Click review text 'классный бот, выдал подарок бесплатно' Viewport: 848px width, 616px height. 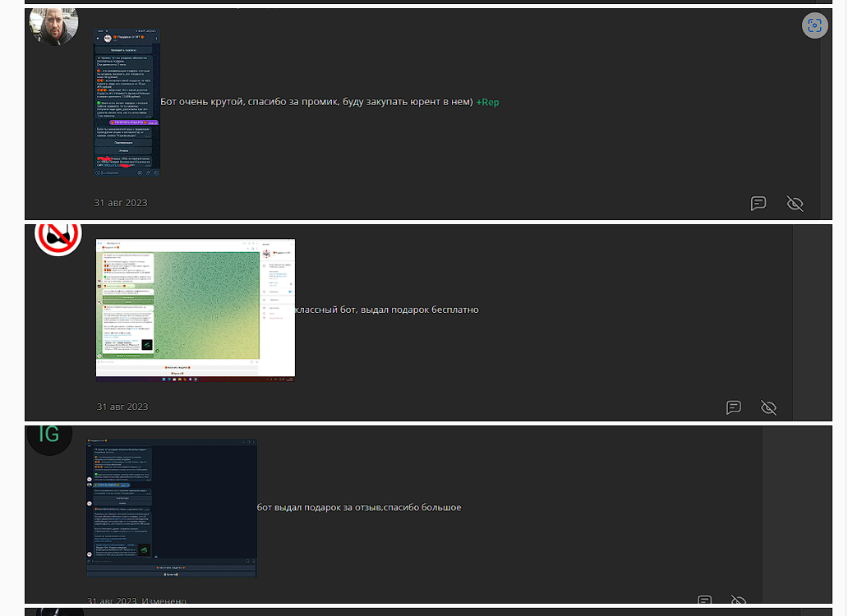387,310
